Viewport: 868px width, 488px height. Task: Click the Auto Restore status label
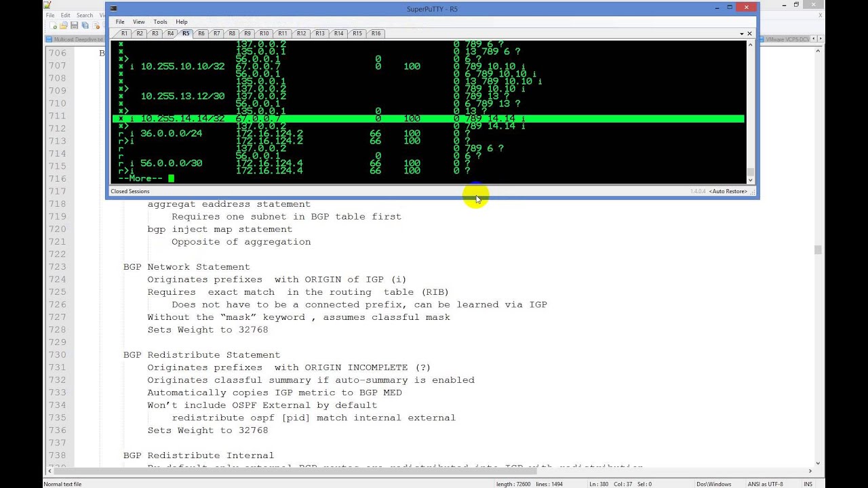pyautogui.click(x=728, y=191)
